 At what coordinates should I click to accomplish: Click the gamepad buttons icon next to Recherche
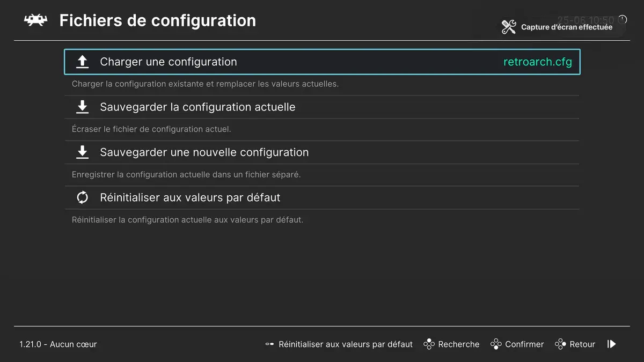tap(429, 344)
